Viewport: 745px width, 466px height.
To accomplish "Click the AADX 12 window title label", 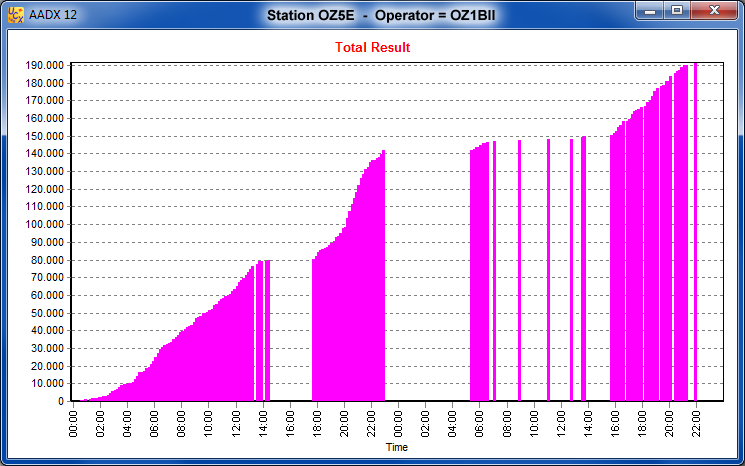I will coord(54,16).
